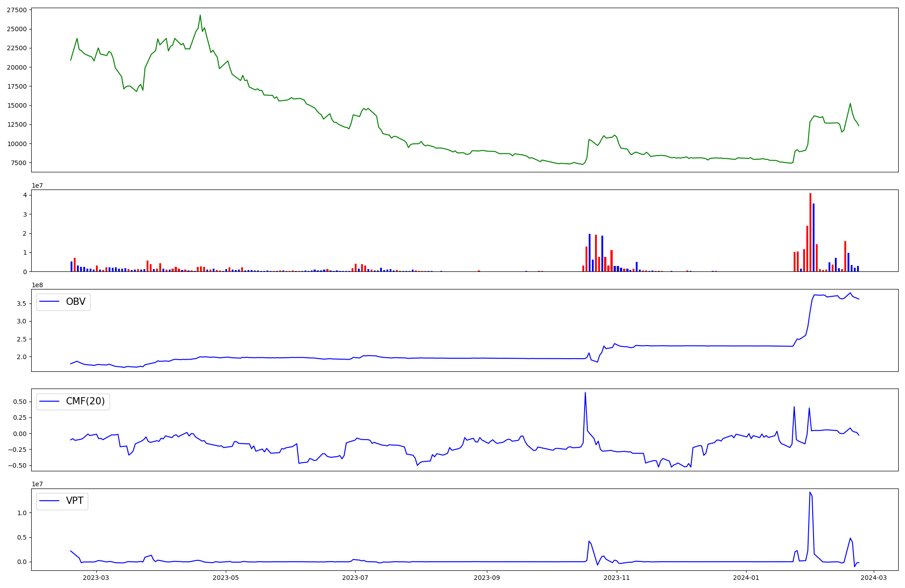Click the 7500 price axis tick label
The height and width of the screenshot is (588, 905).
(x=18, y=163)
